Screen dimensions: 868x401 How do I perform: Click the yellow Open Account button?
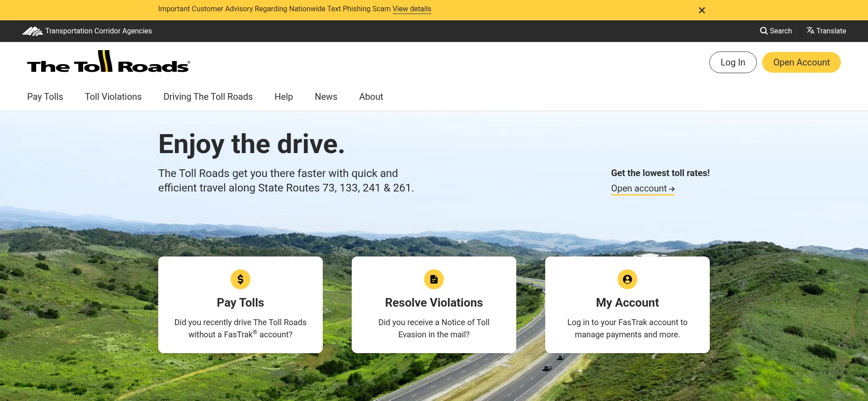pos(801,62)
